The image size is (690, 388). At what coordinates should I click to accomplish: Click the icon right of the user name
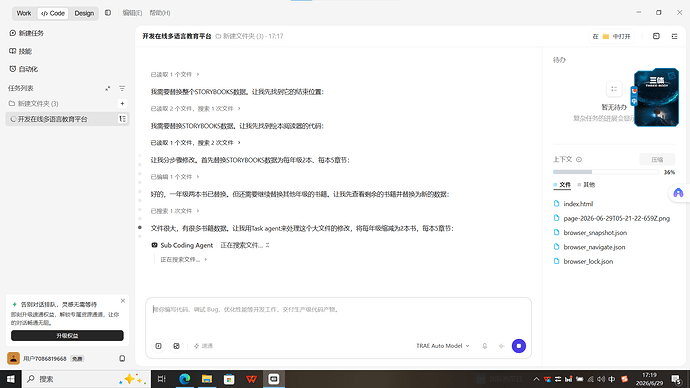pyautogui.click(x=122, y=359)
